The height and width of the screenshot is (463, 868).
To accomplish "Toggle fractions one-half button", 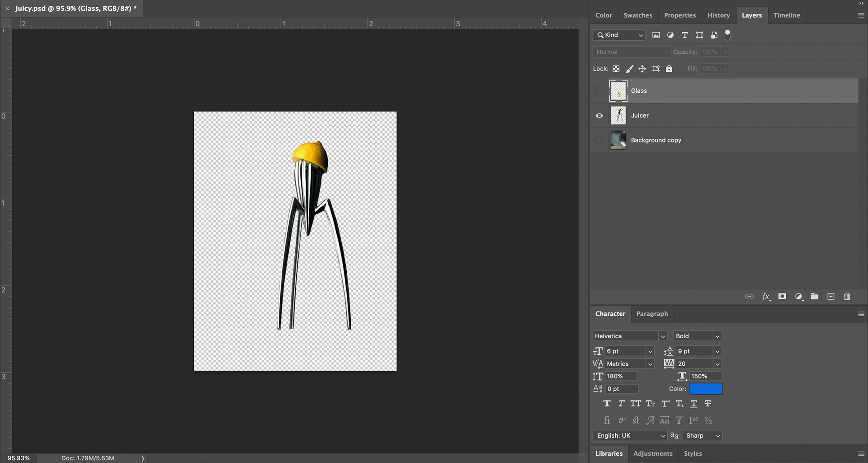I will tap(708, 420).
